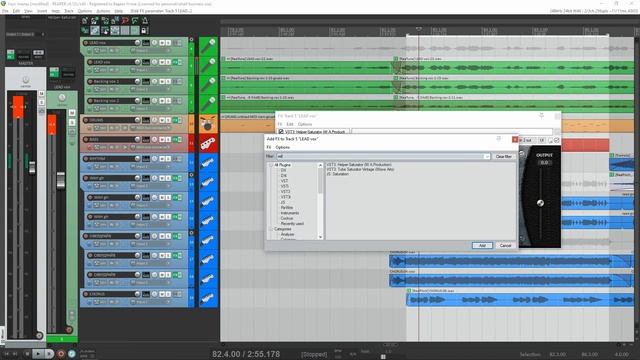Mute the LEAD vox mixer channel strip
This screenshot has height=360, width=640.
click(x=72, y=113)
